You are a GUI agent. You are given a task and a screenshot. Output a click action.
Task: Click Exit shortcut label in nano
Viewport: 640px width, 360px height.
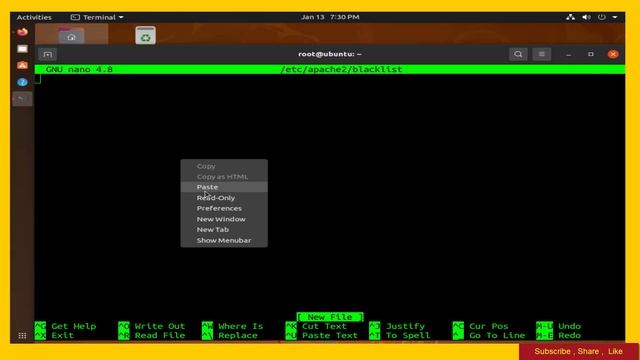(62, 336)
